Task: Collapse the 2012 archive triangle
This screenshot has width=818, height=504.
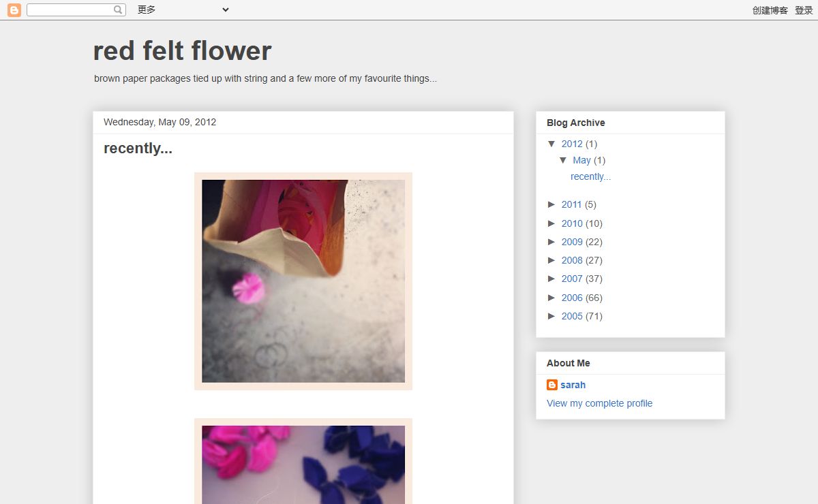Action: click(552, 144)
